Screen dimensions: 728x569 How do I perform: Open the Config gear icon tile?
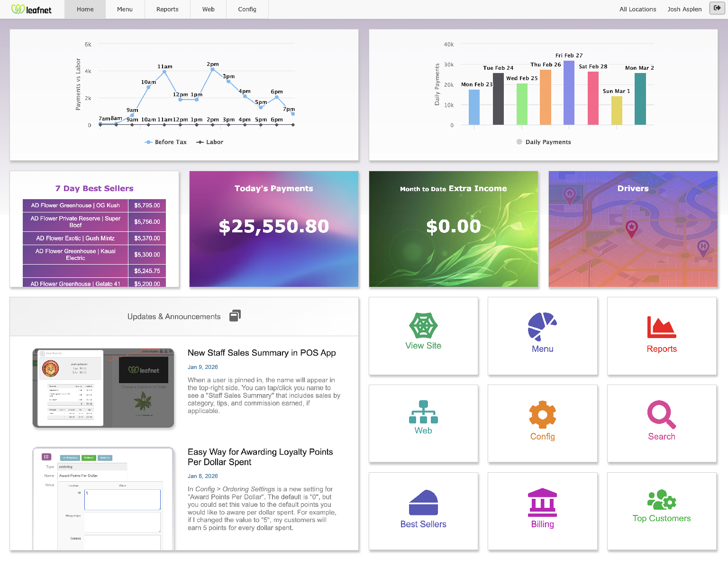click(x=542, y=415)
